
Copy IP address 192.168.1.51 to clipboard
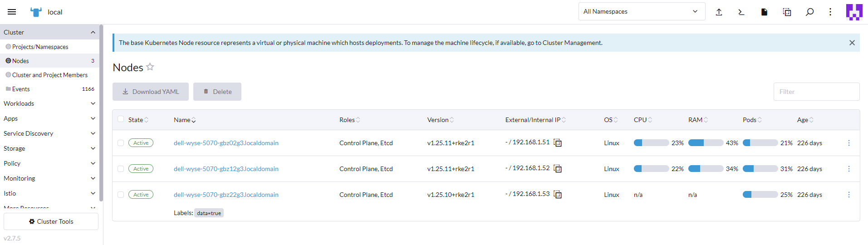point(558,143)
